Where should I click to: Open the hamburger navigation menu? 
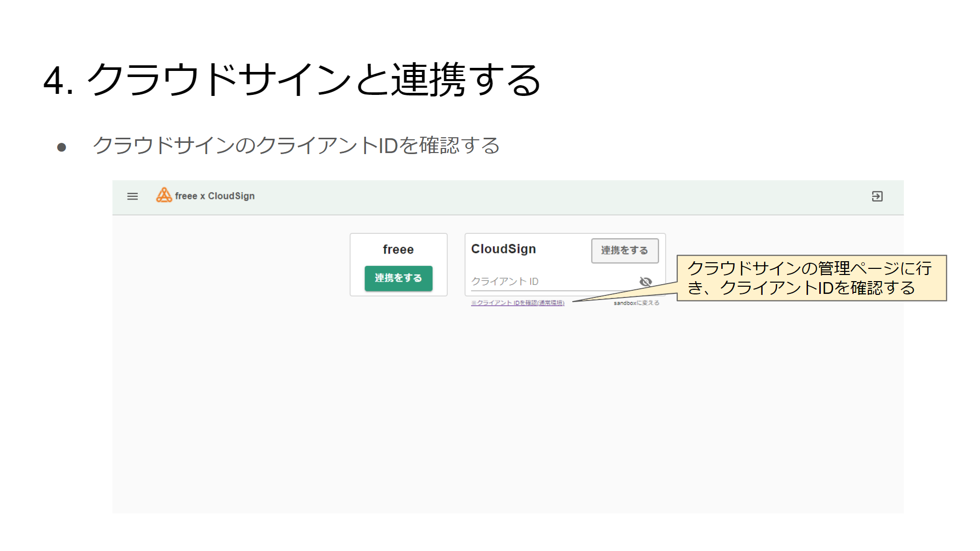(x=132, y=196)
